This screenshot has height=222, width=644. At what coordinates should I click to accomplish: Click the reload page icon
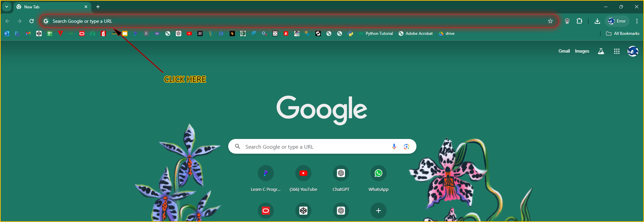pos(32,21)
